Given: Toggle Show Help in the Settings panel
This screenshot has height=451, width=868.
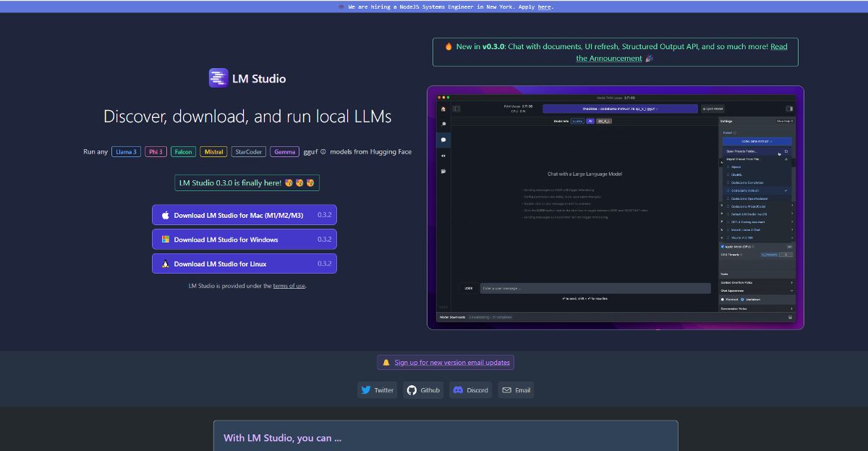Looking at the screenshot, I should click(x=785, y=121).
